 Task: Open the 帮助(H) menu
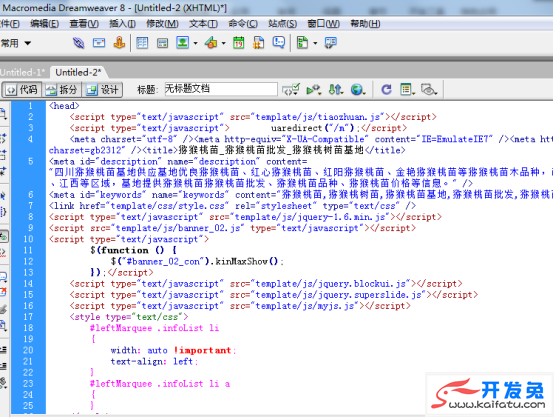click(x=365, y=24)
